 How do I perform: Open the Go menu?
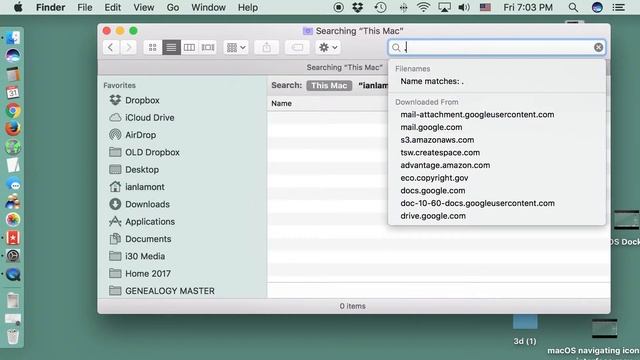(173, 7)
